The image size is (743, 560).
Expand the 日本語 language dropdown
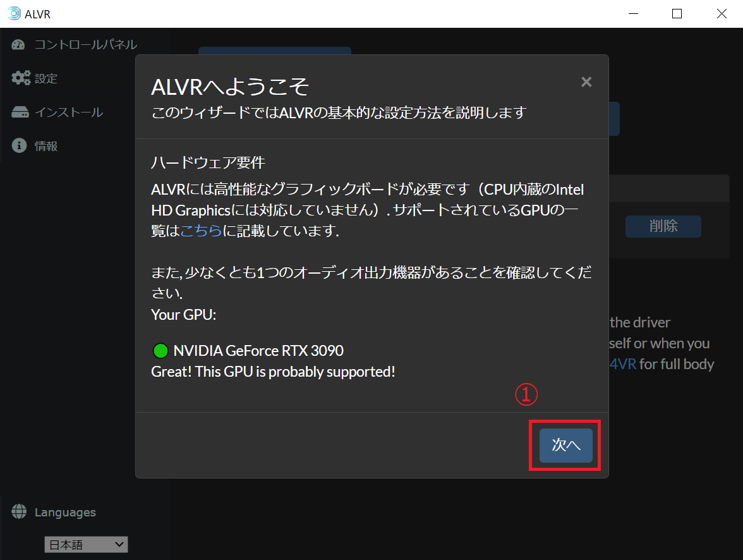pos(86,544)
